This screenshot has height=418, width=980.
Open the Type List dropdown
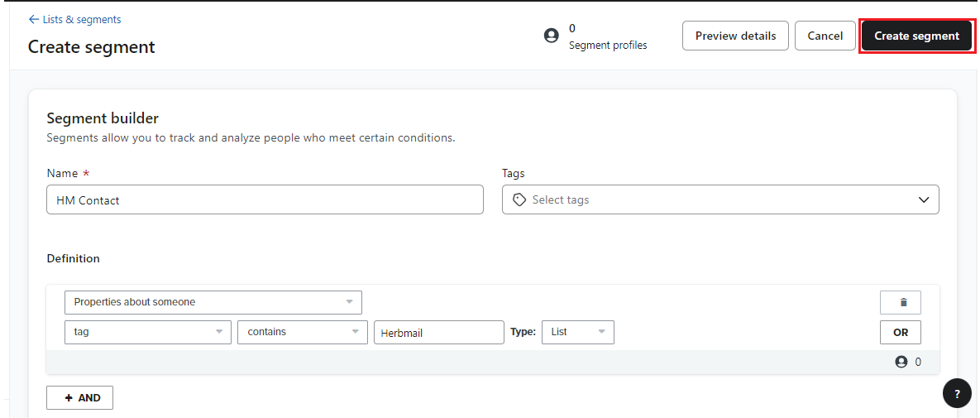[x=578, y=332]
